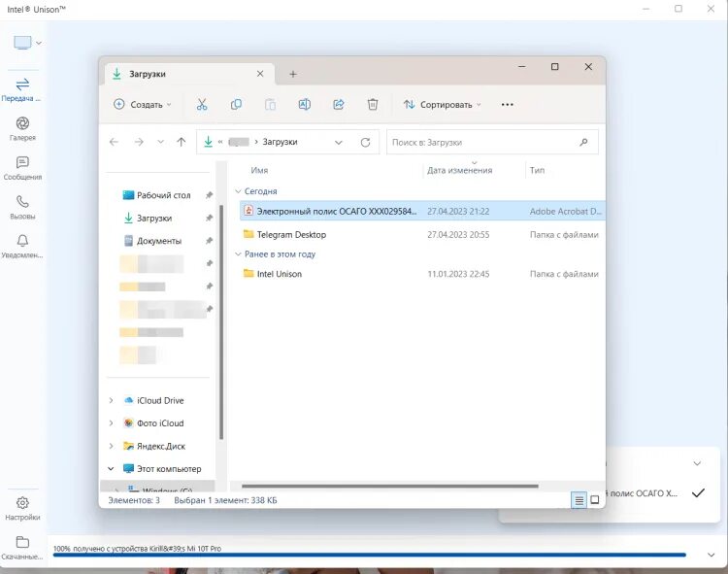This screenshot has width=728, height=574.
Task: Refresh the Загрузки folder
Action: tap(365, 143)
